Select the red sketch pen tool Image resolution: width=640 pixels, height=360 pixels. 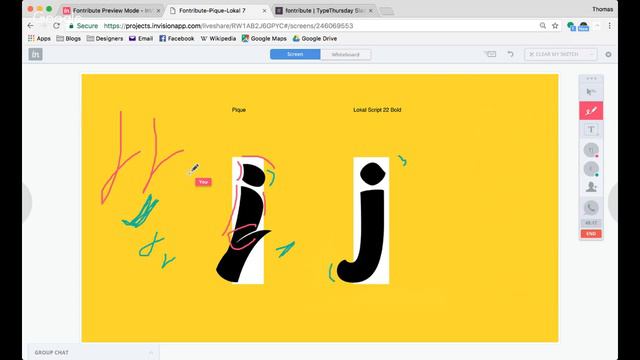(591, 111)
